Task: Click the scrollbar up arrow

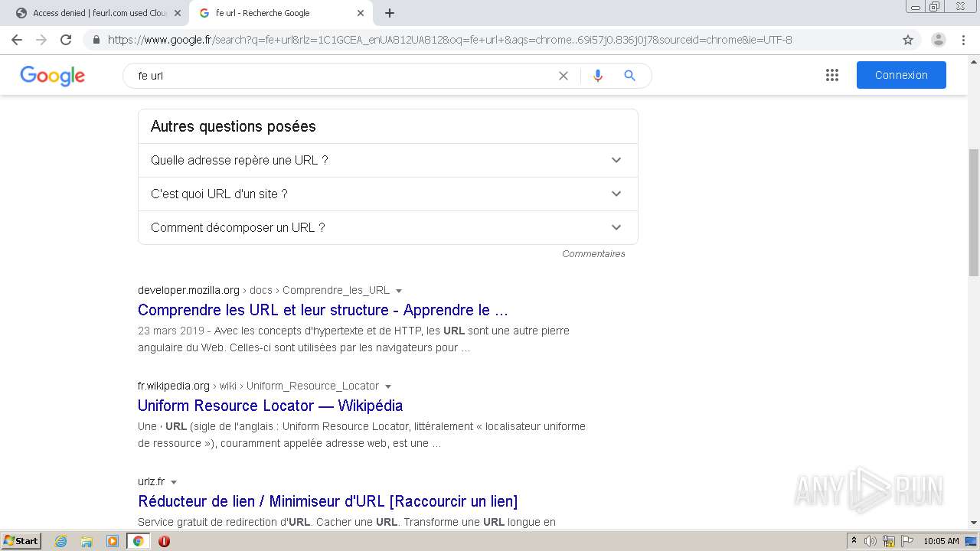Action: point(974,62)
